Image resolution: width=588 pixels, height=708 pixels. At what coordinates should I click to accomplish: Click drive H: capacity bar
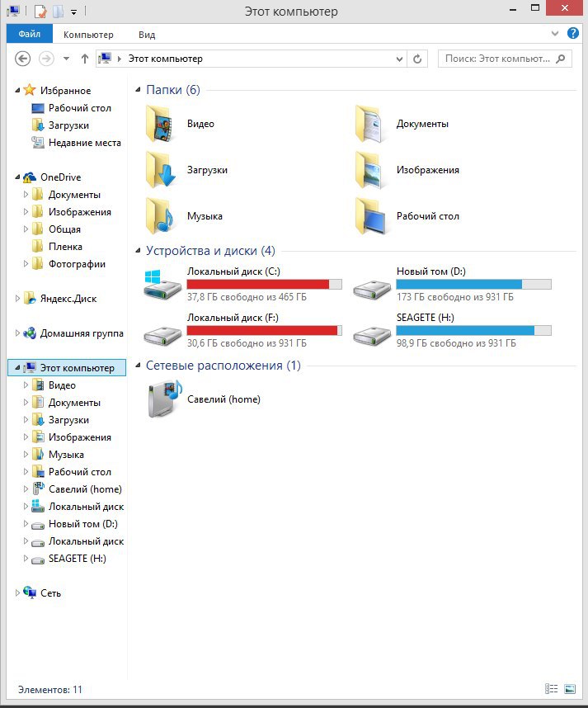click(474, 330)
